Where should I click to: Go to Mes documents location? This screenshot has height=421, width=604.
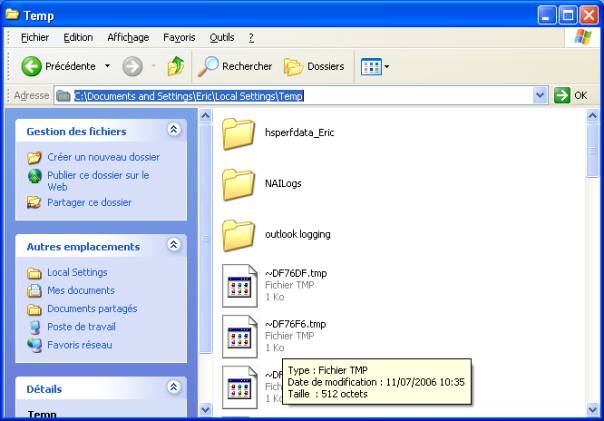81,290
